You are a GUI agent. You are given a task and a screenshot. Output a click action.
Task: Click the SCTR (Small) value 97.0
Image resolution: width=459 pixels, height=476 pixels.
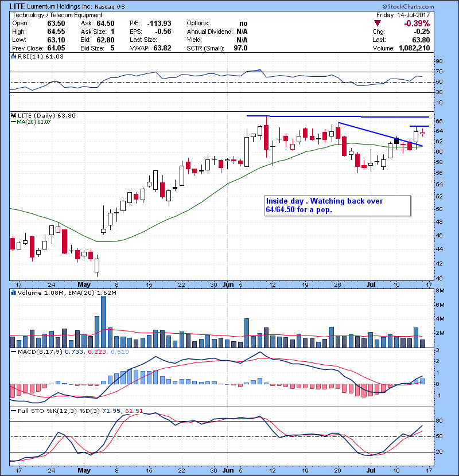click(x=240, y=48)
